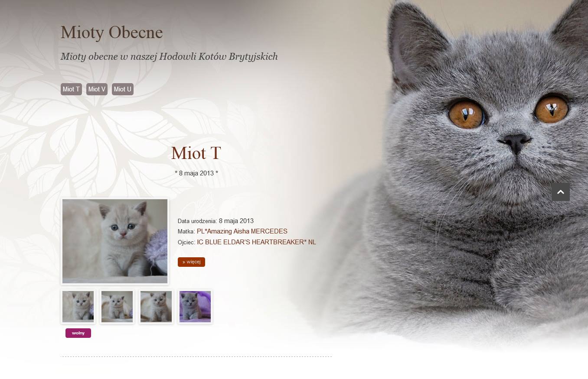
Task: Open the second small kitten thumbnail
Action: click(117, 307)
